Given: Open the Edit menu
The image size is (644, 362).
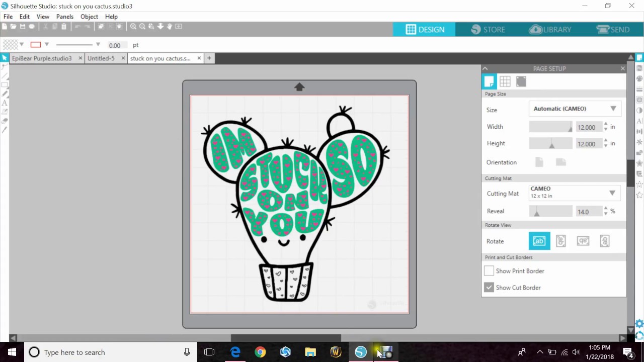Looking at the screenshot, I should 25,17.
